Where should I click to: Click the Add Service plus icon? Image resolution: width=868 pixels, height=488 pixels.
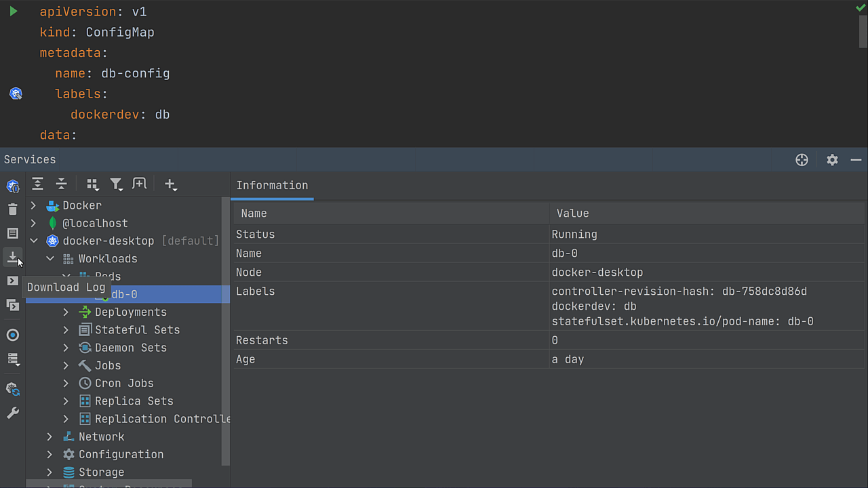pos(170,184)
